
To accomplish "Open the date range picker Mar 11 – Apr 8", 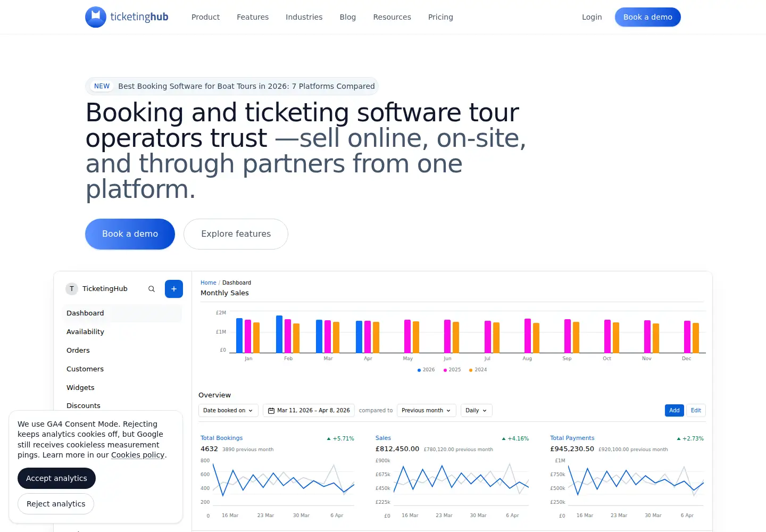I will coord(309,411).
